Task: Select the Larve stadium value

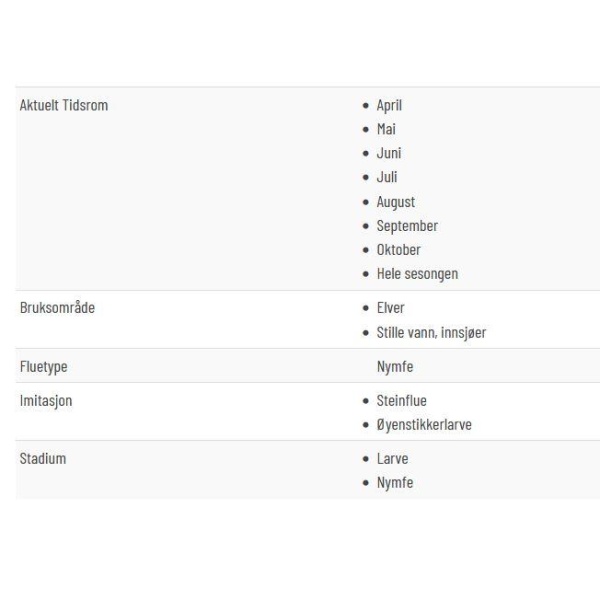Action: coord(392,459)
